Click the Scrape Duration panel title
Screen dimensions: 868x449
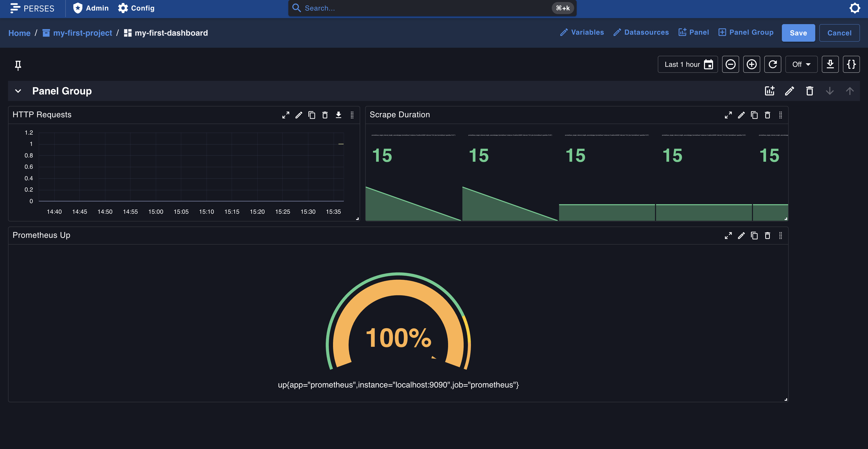point(400,115)
